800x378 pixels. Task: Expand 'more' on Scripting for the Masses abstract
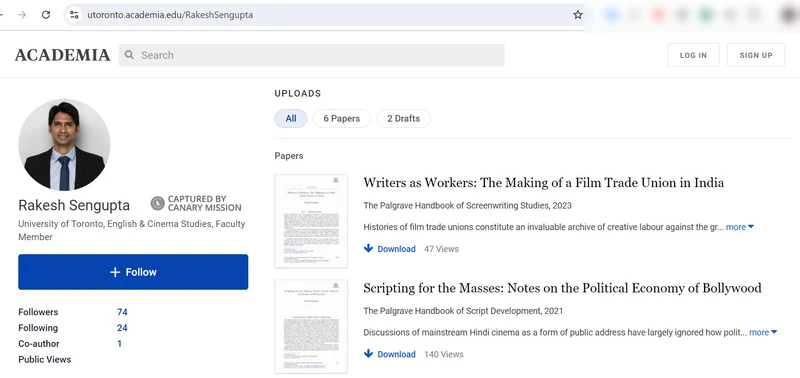click(763, 332)
